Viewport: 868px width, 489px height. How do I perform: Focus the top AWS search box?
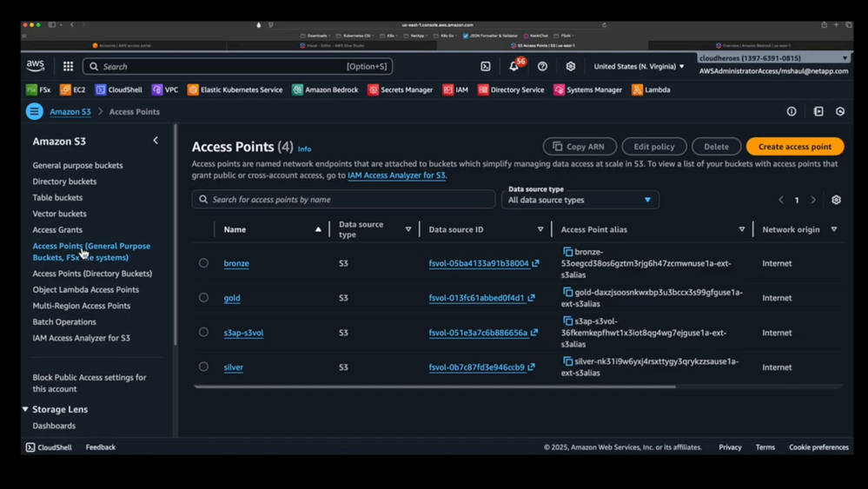(237, 66)
